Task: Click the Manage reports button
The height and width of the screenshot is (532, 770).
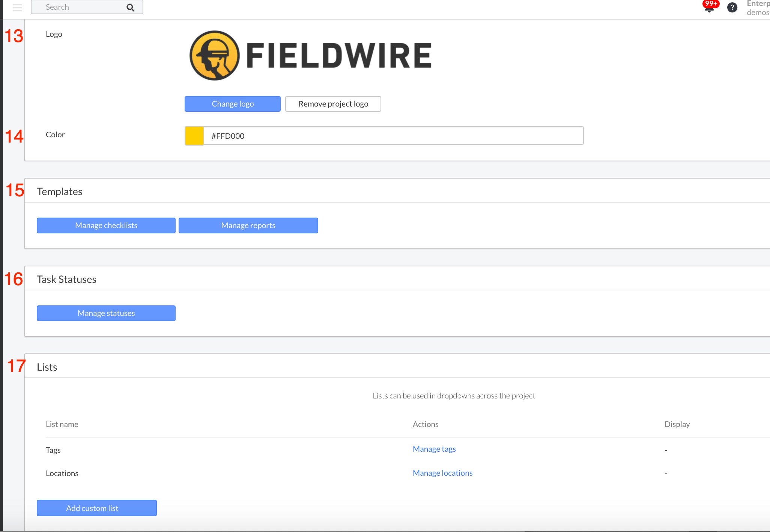Action: [x=248, y=225]
